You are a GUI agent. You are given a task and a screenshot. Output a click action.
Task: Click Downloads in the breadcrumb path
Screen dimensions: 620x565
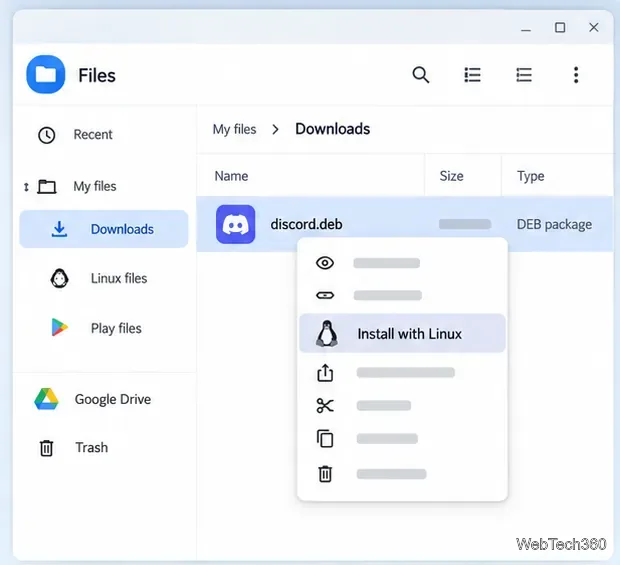[x=333, y=129]
